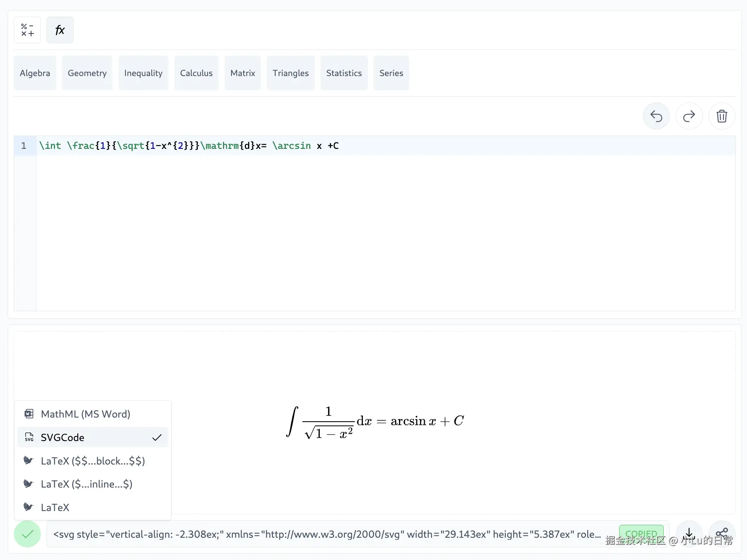
Task: Redo the last edit
Action: point(689,117)
